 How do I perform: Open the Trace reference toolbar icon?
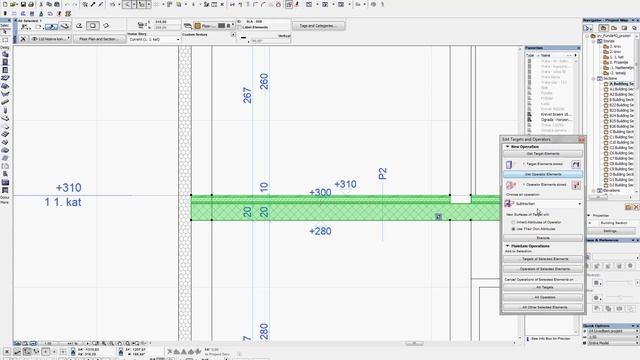point(289,4)
